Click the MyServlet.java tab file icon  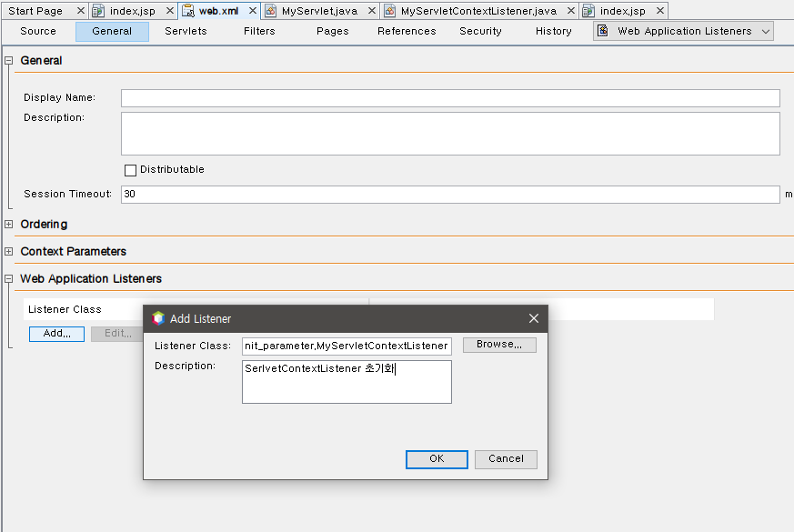[x=271, y=11]
